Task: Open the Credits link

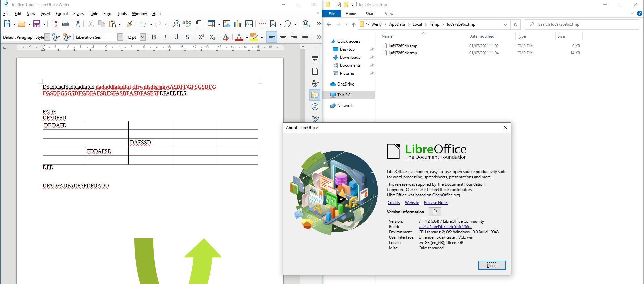Action: click(394, 203)
